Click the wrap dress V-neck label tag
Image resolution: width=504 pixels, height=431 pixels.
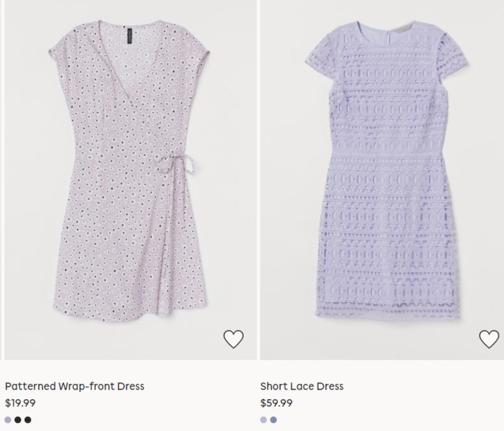click(126, 34)
